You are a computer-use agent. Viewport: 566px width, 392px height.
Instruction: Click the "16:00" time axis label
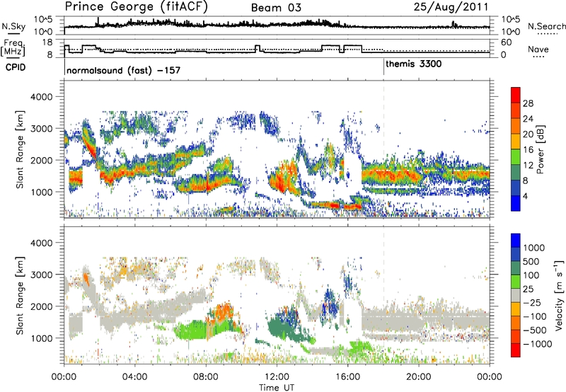[x=347, y=377]
